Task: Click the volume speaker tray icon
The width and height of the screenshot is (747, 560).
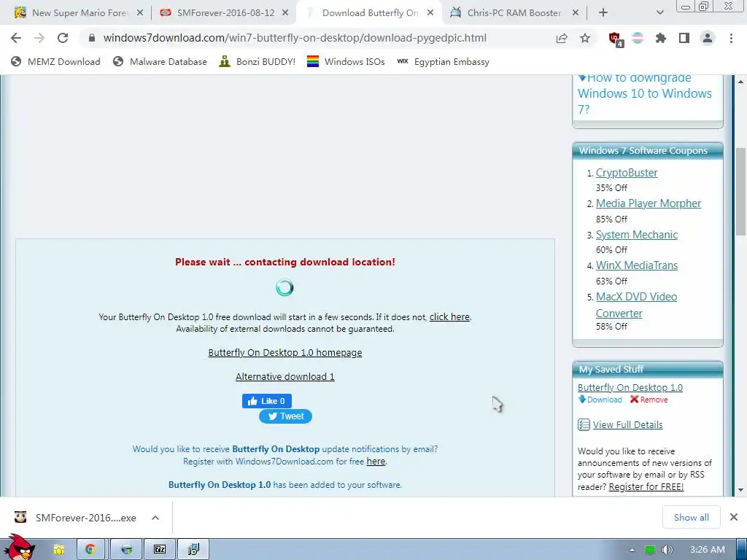Action: 667,550
